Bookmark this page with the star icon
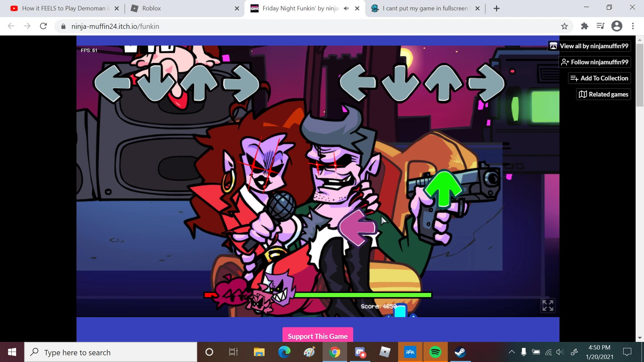Screen dimensions: 644x362 click(x=565, y=26)
